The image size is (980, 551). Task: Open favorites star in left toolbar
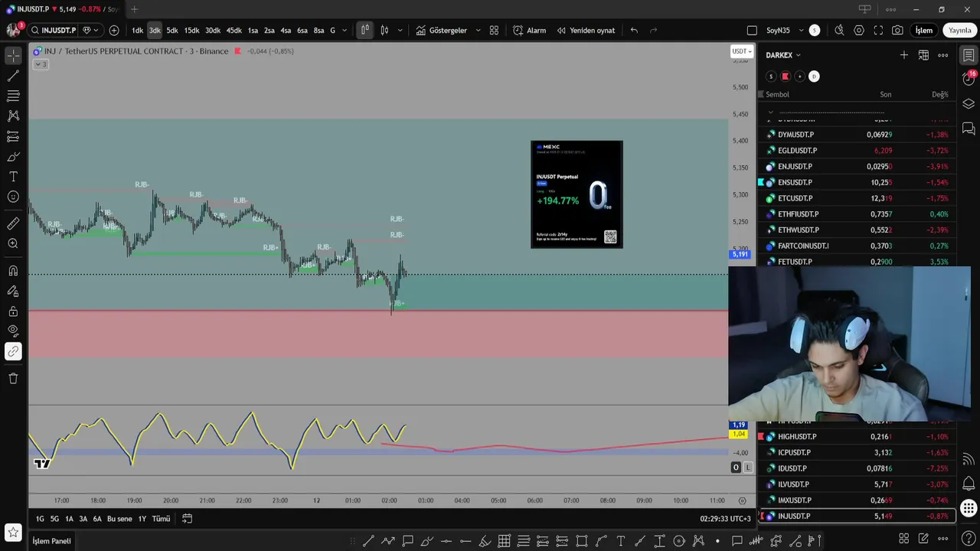(x=13, y=532)
